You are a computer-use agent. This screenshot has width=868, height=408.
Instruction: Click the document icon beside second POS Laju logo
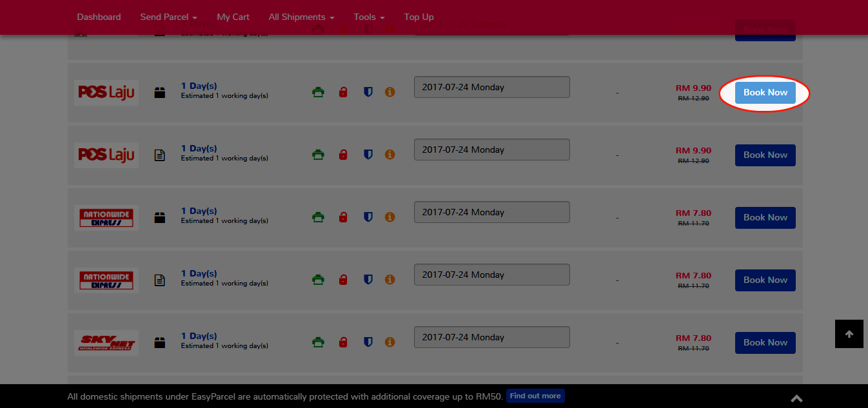tap(160, 155)
